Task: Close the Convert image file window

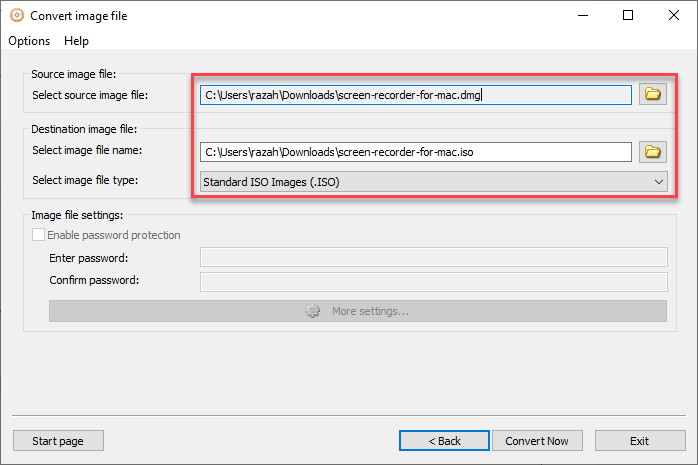Action: [674, 16]
